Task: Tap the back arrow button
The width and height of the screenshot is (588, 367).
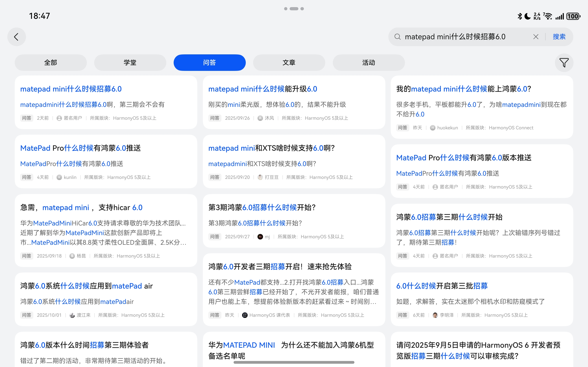Action: [17, 37]
